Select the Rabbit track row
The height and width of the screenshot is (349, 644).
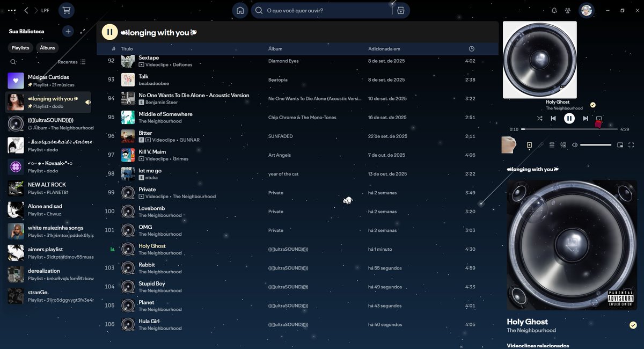click(x=298, y=268)
